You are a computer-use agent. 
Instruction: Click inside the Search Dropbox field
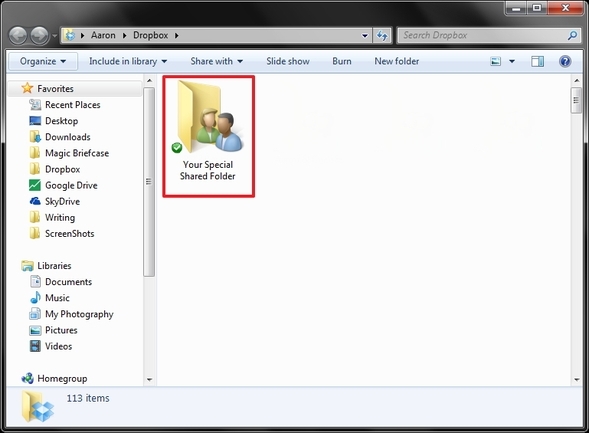click(x=483, y=35)
